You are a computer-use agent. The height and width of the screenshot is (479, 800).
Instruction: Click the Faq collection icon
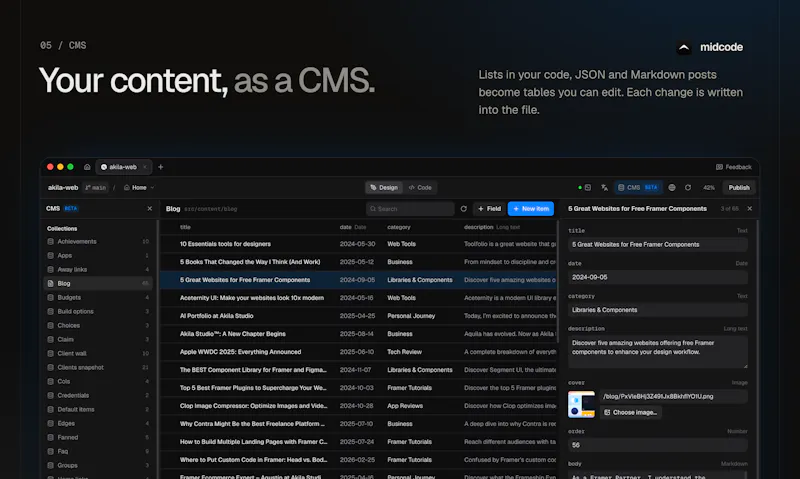(51, 451)
